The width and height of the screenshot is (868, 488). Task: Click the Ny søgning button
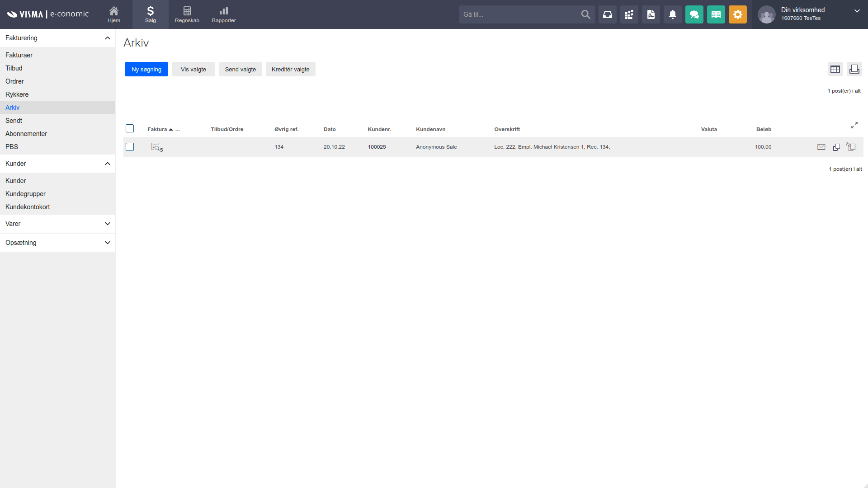[146, 69]
